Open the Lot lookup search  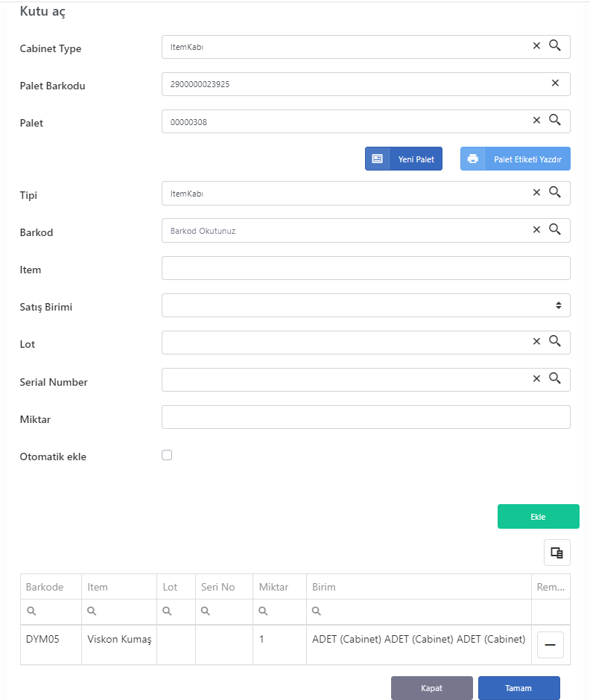[x=555, y=340]
